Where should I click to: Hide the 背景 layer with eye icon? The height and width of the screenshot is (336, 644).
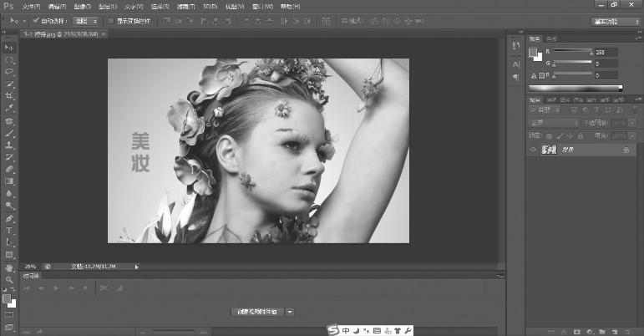coord(534,150)
